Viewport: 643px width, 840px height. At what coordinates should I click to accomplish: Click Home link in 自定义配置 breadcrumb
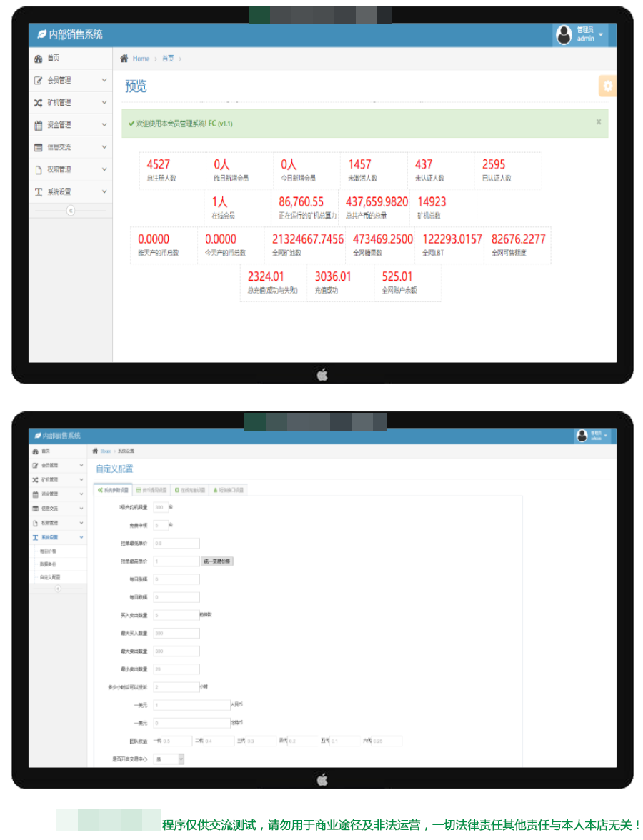[x=106, y=451]
